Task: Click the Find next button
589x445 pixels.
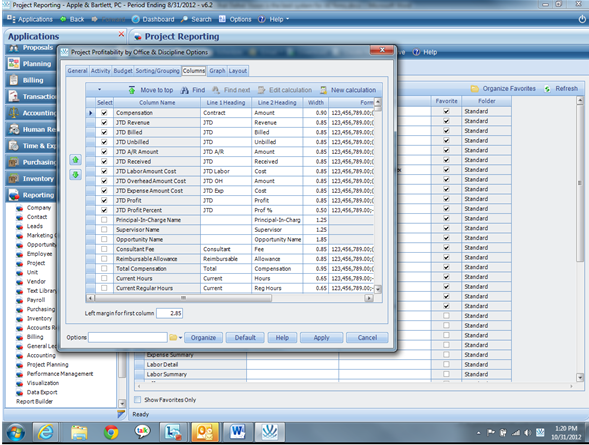Action: click(x=231, y=90)
